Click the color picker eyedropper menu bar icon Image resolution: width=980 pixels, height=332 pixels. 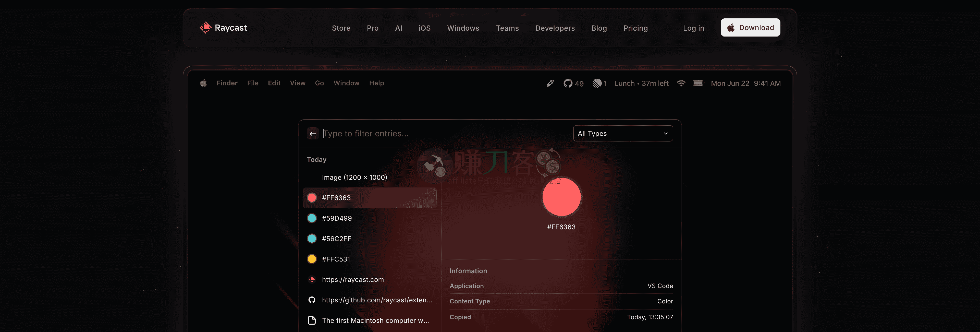click(x=550, y=83)
